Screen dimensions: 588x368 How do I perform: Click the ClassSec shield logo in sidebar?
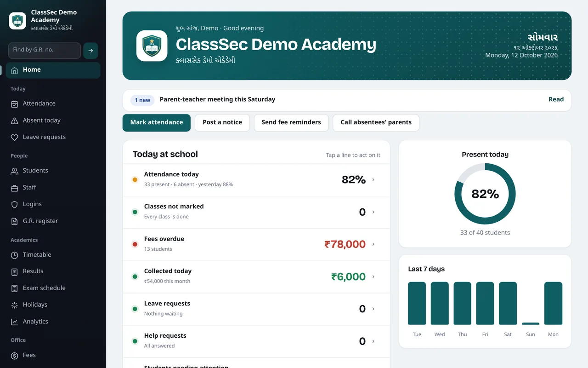(x=17, y=21)
